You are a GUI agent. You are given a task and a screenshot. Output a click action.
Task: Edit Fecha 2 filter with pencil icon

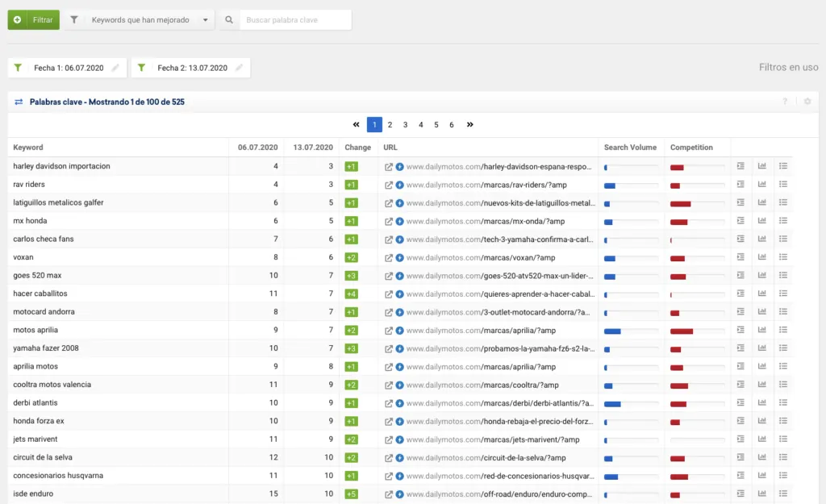click(x=239, y=68)
